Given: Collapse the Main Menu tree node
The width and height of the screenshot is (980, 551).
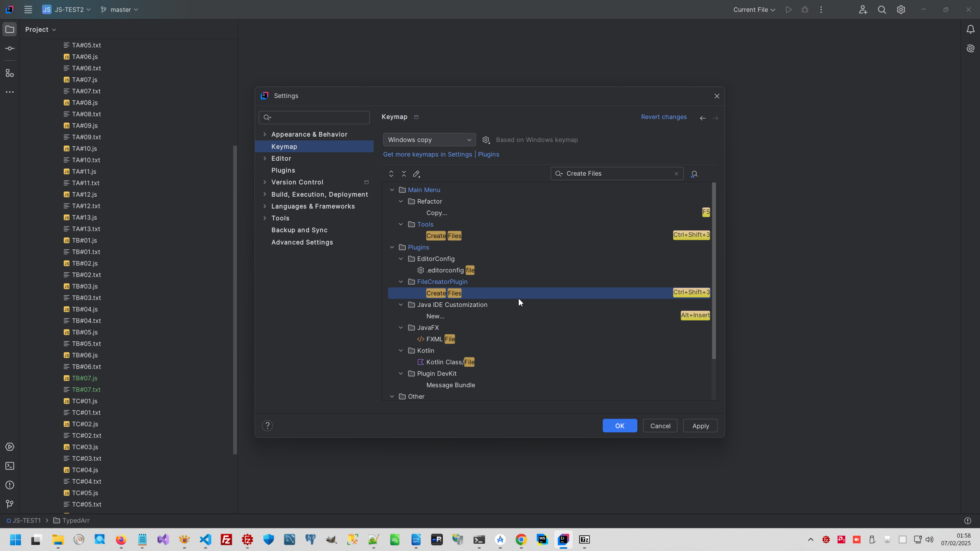Looking at the screenshot, I should pos(392,190).
